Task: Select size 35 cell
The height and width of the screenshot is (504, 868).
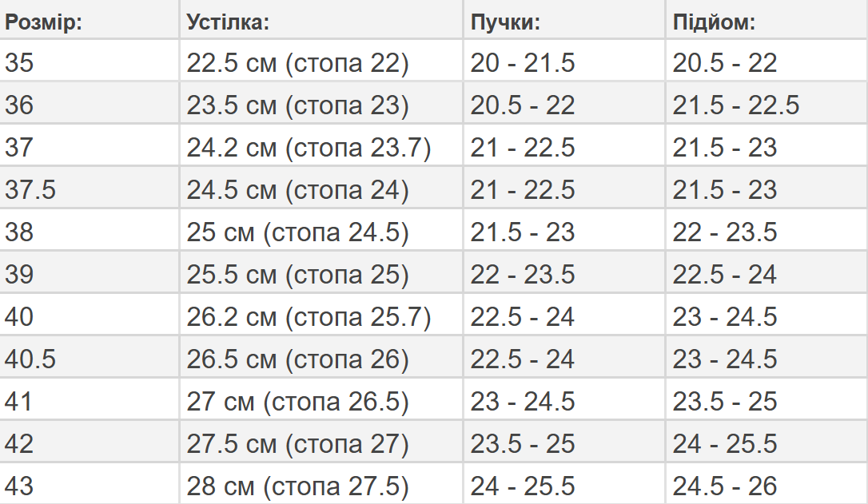Action: (x=90, y=61)
